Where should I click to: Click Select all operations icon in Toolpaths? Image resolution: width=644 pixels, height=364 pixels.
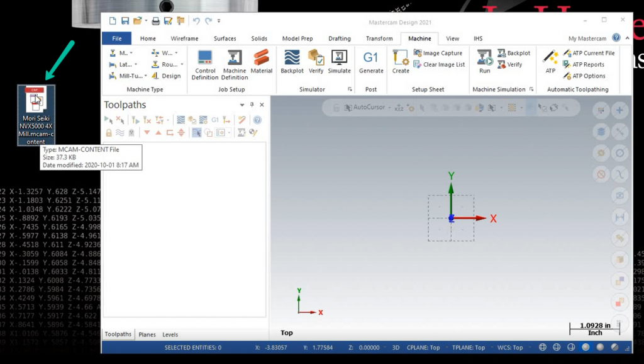click(x=109, y=120)
